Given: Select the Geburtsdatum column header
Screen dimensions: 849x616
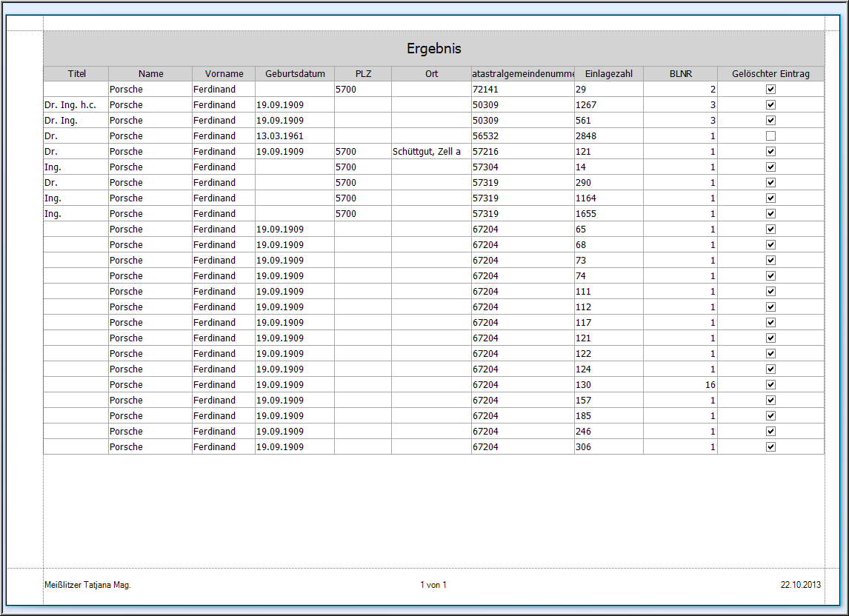Looking at the screenshot, I should click(x=295, y=73).
